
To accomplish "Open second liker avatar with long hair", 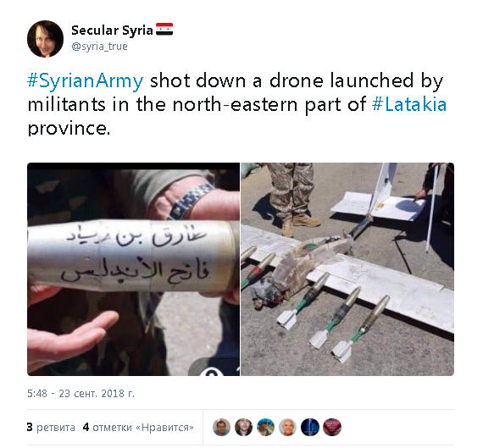I will 244,428.
